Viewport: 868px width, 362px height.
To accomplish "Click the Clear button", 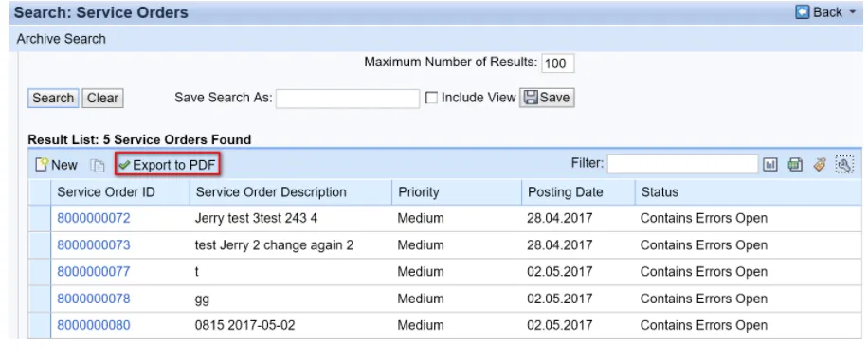I will point(102,98).
